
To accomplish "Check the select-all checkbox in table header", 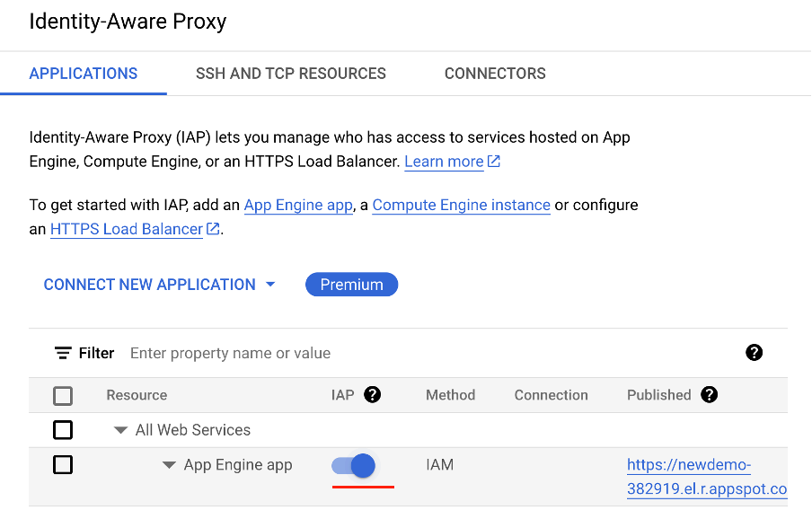I will coord(63,395).
